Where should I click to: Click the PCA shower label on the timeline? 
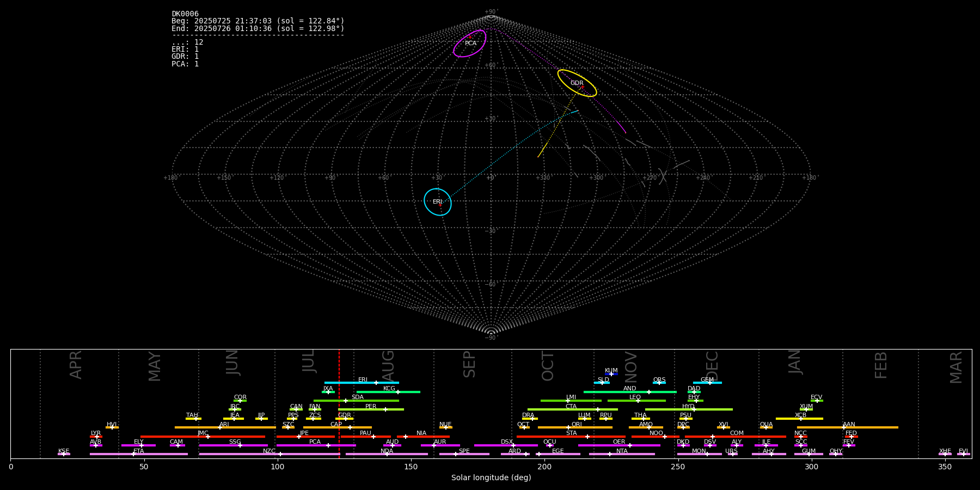tap(315, 442)
